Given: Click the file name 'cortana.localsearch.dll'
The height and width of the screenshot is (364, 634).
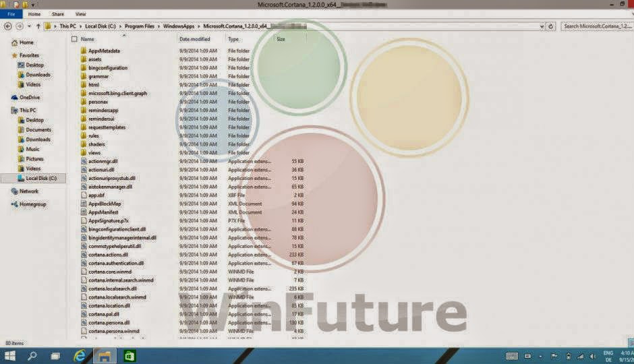Looking at the screenshot, I should pyautogui.click(x=113, y=289).
